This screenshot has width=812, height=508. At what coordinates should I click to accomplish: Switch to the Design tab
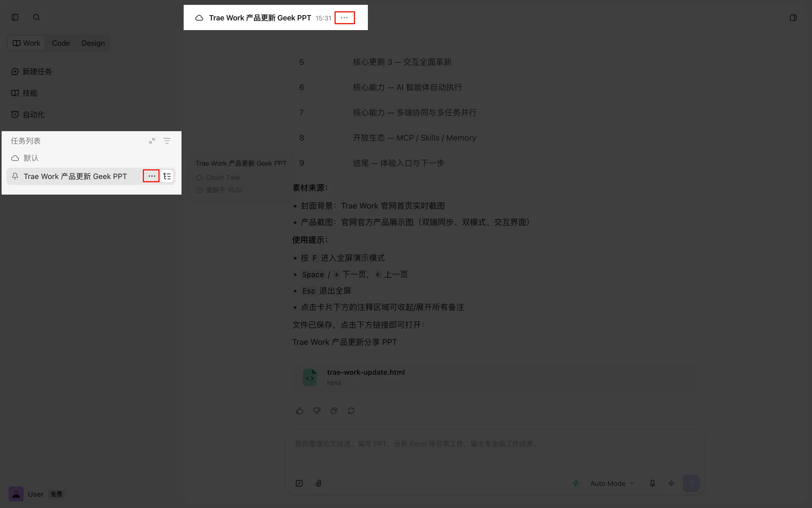[93, 43]
